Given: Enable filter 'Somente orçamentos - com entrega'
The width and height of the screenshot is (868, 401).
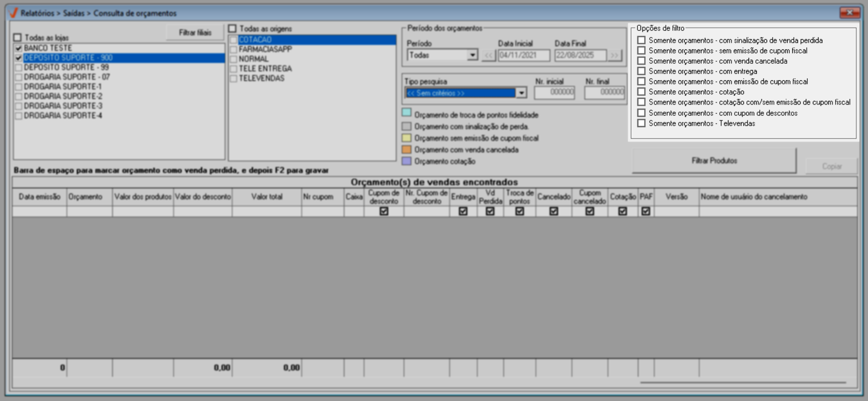Looking at the screenshot, I should point(641,71).
